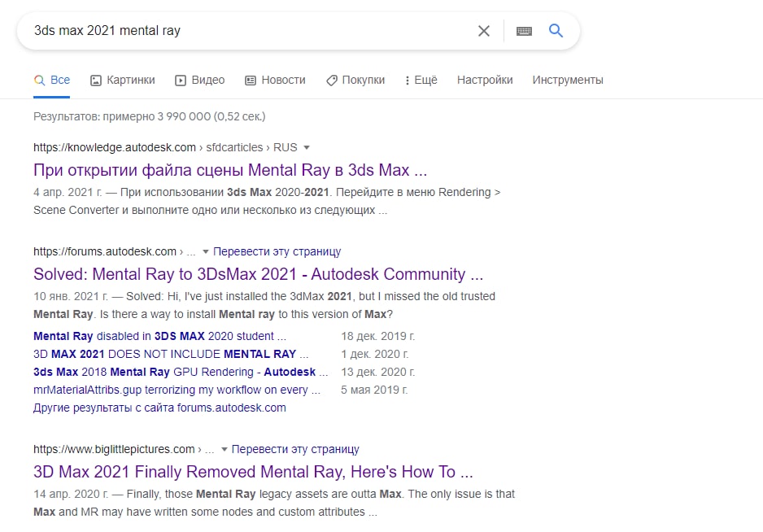Open '3ds Max 2018 Mental Ray GPU Rendering' link
763x532 pixels.
pyautogui.click(x=181, y=372)
